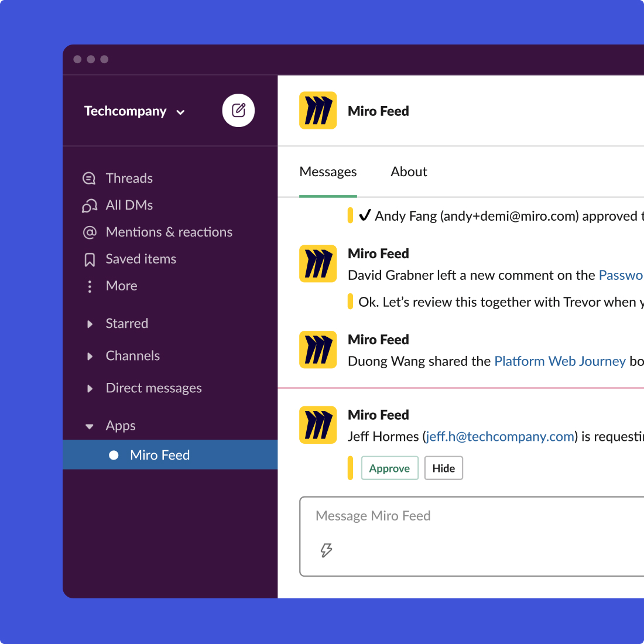Expand the Starred section
The image size is (644, 644).
point(90,324)
